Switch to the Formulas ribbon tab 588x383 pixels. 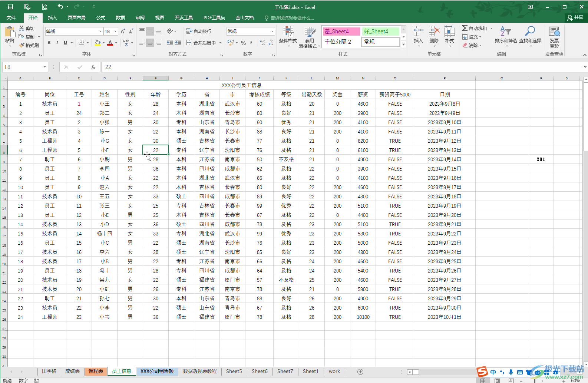(x=101, y=17)
